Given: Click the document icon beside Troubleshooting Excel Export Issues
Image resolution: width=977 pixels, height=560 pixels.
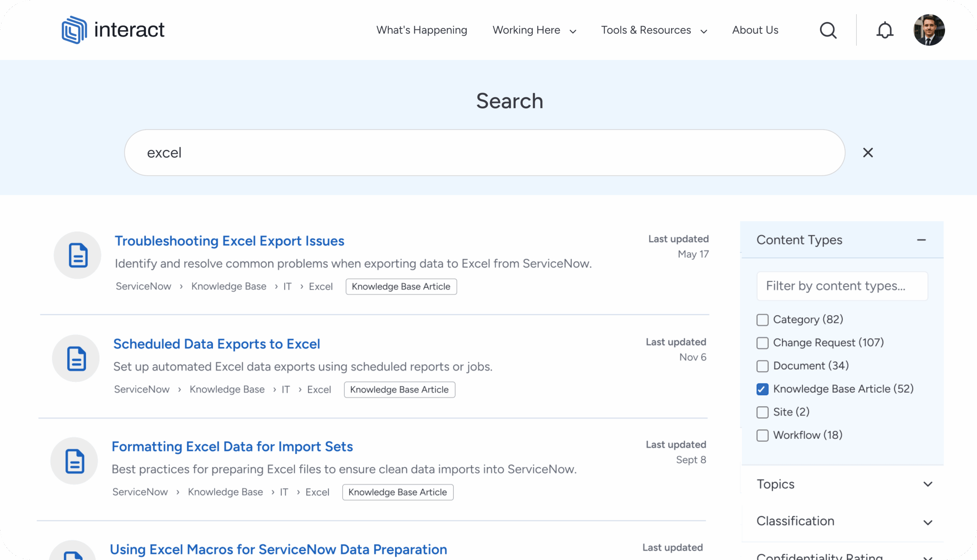Looking at the screenshot, I should [77, 255].
